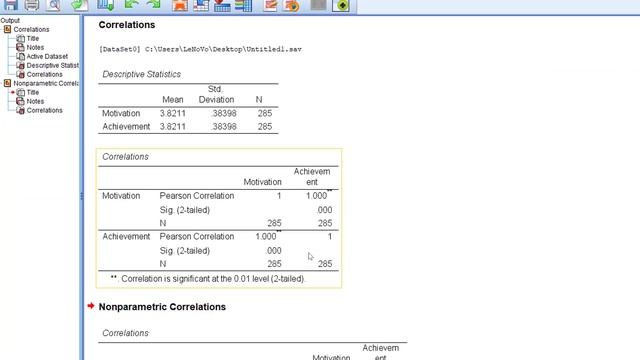Viewport: 640px width, 360px height.
Task: Click the Print toolbar icon
Action: 31,5
